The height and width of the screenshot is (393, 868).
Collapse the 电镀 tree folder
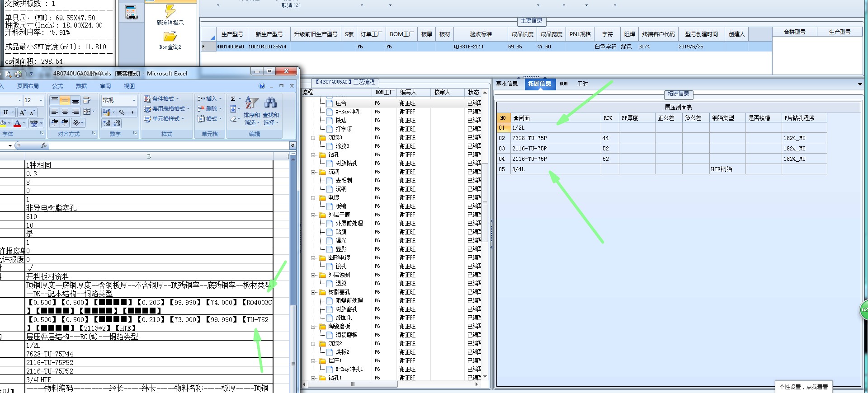pyautogui.click(x=313, y=198)
